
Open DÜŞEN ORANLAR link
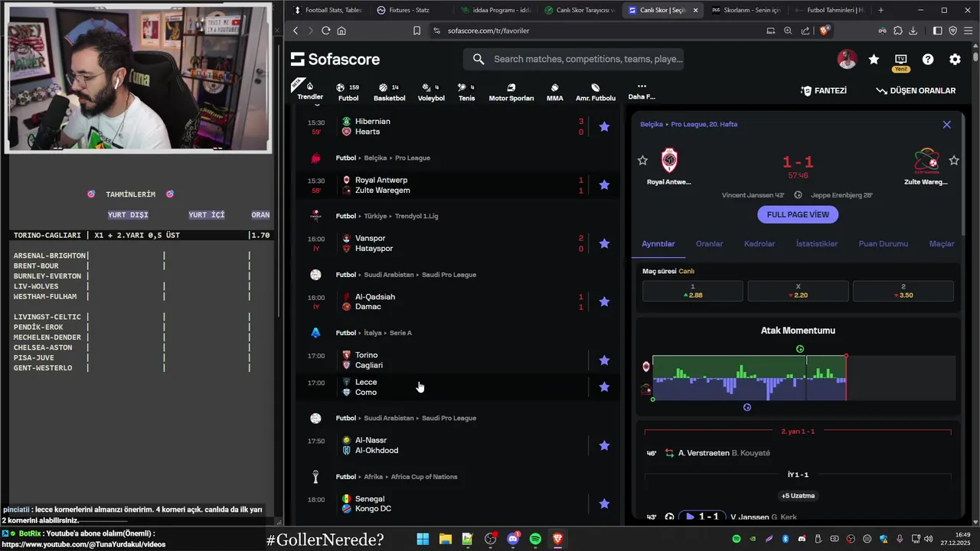[916, 90]
